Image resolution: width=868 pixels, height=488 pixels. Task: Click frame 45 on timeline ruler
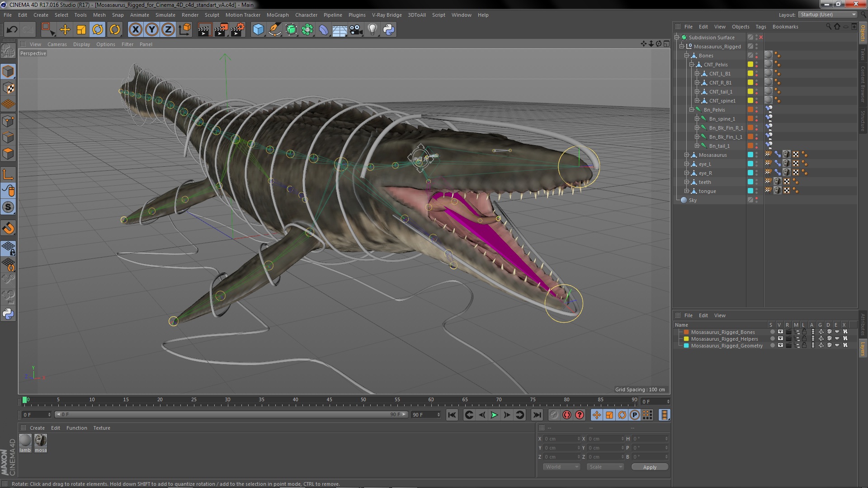pyautogui.click(x=329, y=400)
